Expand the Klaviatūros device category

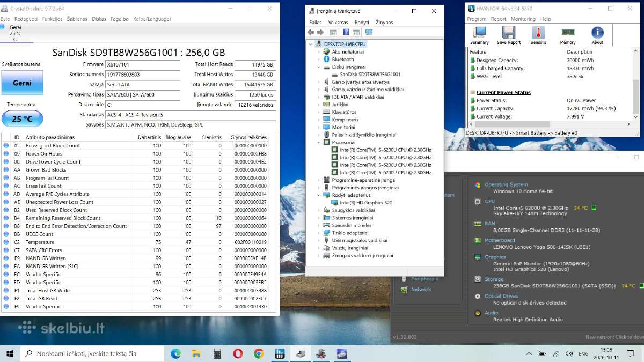319,112
